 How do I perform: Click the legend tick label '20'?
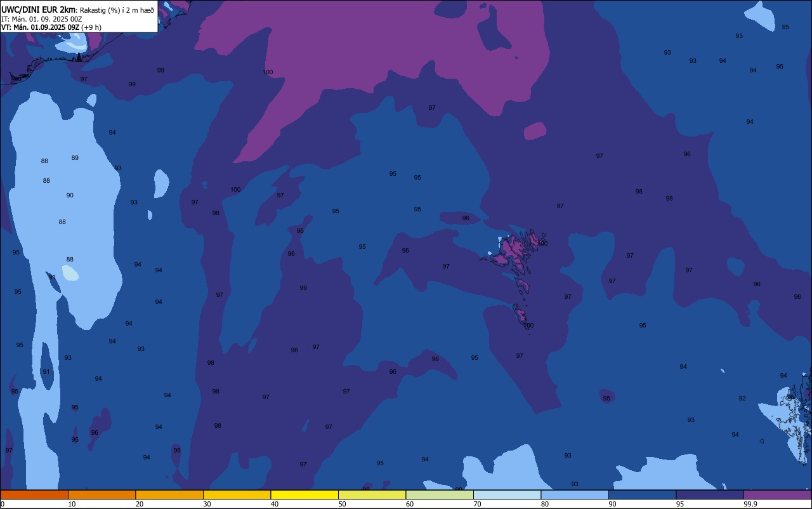point(140,504)
